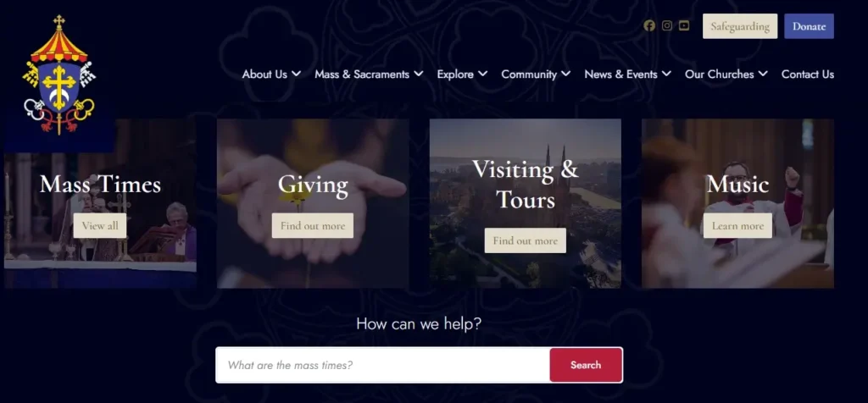The image size is (868, 403).
Task: Expand the News & Events chevron
Action: [x=666, y=74]
